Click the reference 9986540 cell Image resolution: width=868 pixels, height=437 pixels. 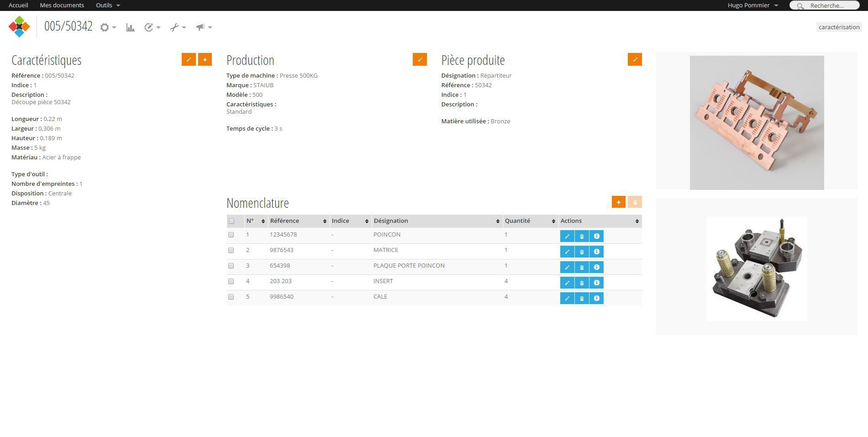(x=282, y=297)
